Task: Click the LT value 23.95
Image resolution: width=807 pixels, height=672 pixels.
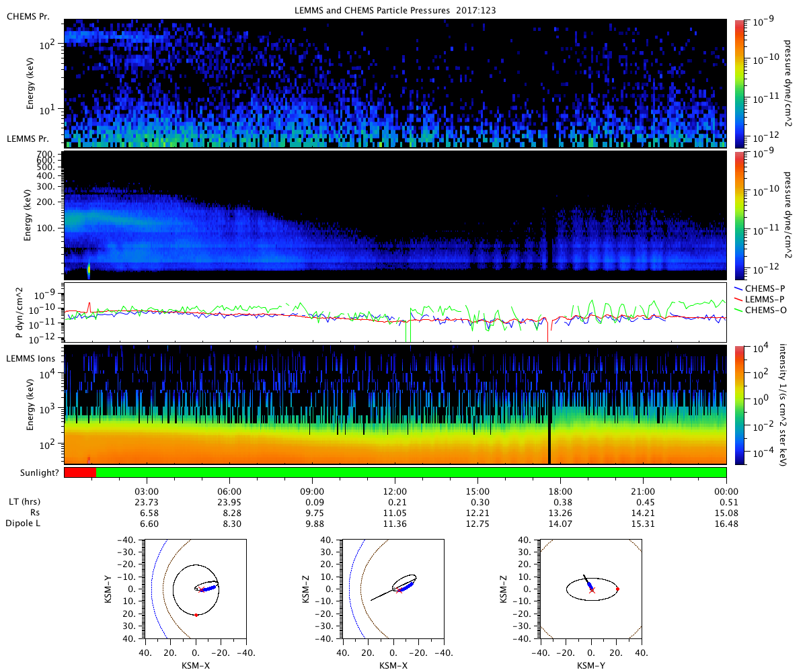Action: [x=229, y=502]
